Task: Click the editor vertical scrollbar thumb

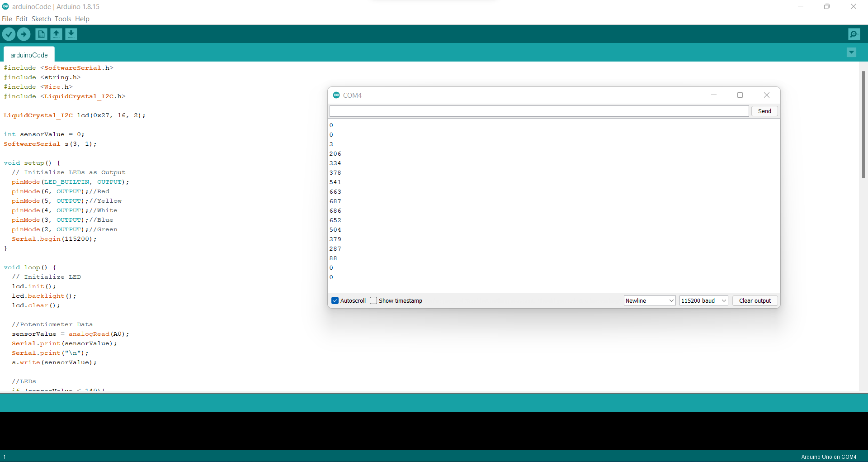Action: point(863,124)
